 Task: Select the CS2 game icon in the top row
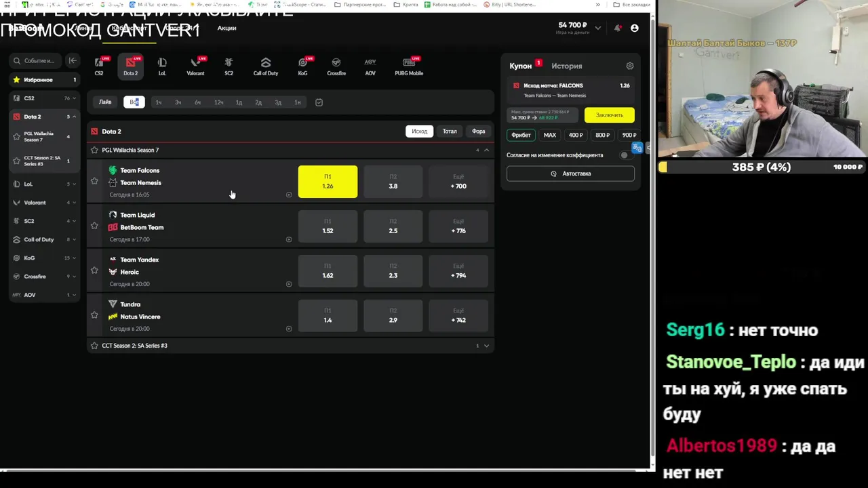99,66
